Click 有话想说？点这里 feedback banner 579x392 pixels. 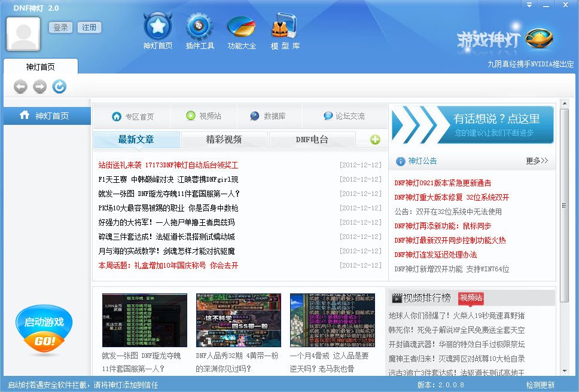pyautogui.click(x=473, y=125)
